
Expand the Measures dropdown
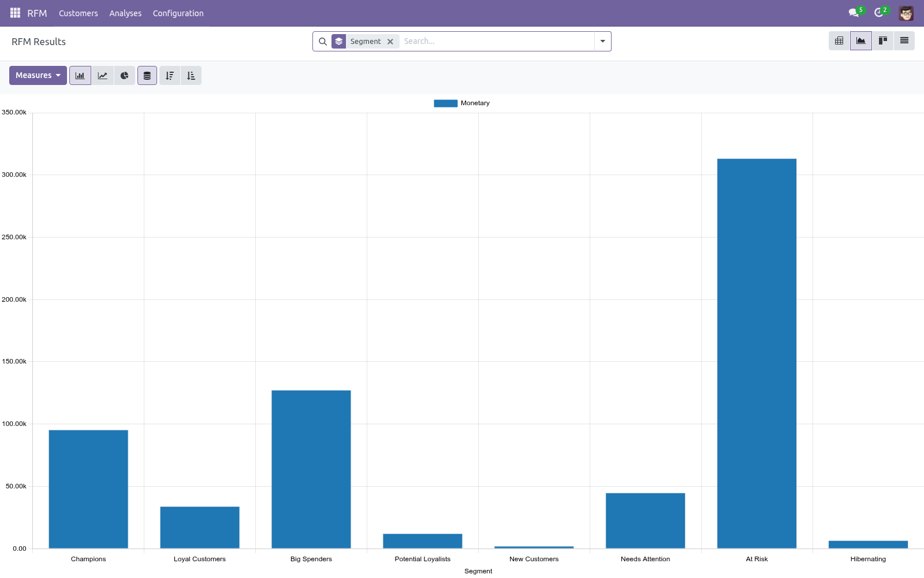click(x=38, y=75)
